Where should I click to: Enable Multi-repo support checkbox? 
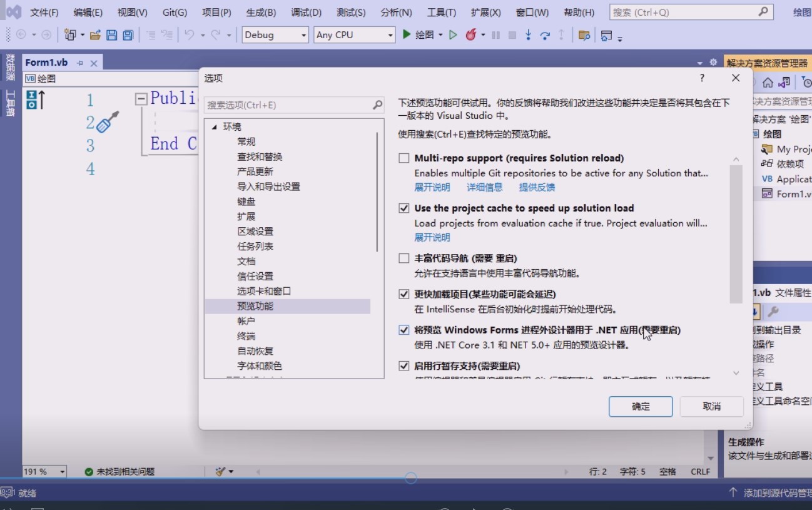[x=404, y=158]
